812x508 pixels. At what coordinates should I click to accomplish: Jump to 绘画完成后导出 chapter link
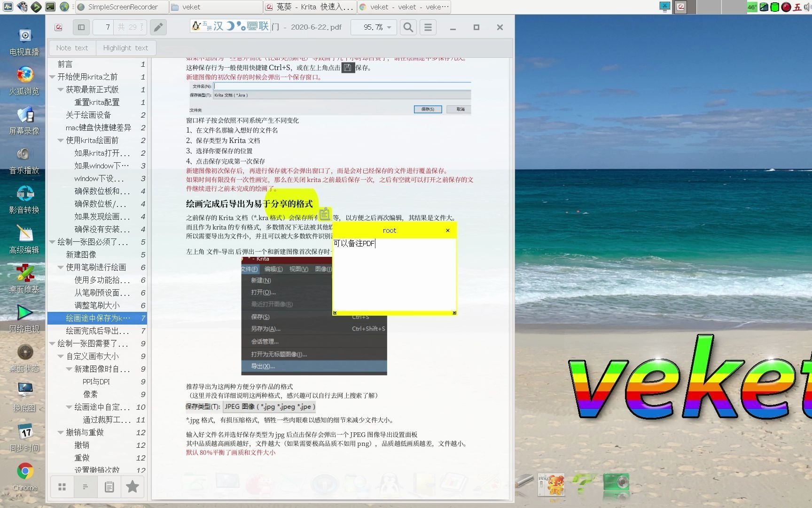[x=98, y=331]
